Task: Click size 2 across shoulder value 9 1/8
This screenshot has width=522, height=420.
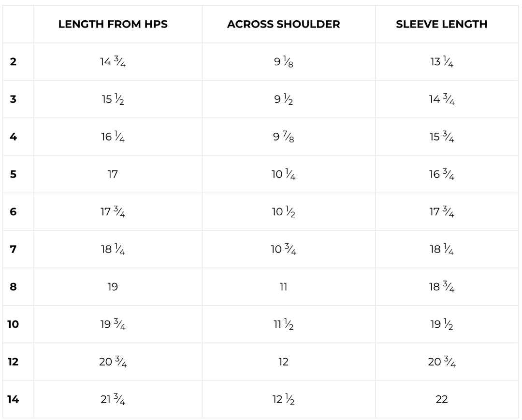Action: click(284, 62)
